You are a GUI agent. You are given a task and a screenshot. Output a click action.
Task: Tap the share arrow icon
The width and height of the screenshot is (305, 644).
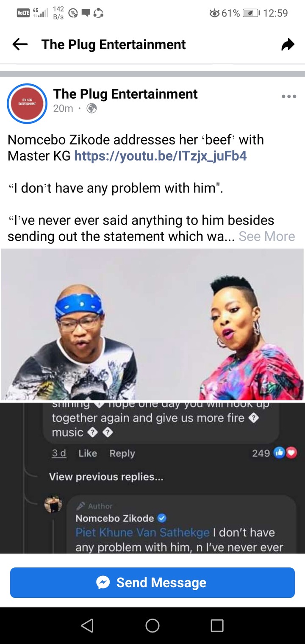(288, 44)
